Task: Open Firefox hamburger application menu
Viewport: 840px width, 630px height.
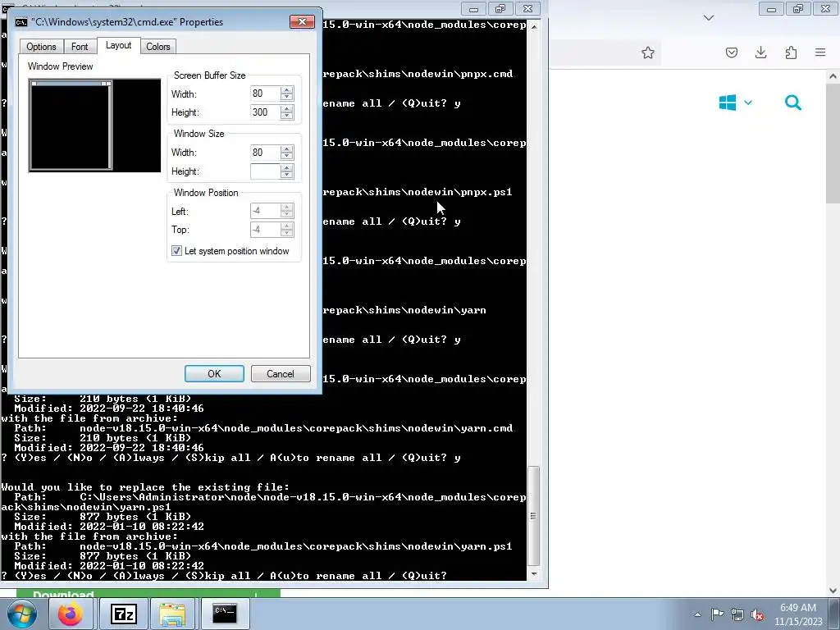Action: click(820, 52)
